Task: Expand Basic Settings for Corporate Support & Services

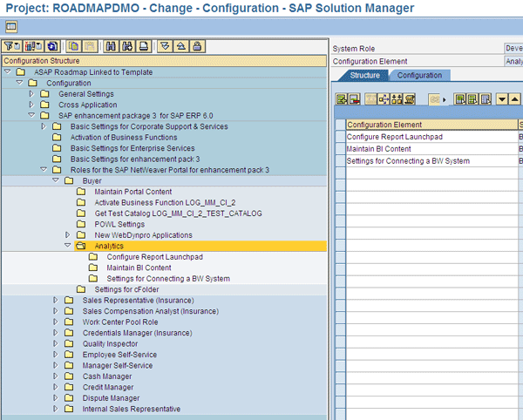Action: [44, 126]
